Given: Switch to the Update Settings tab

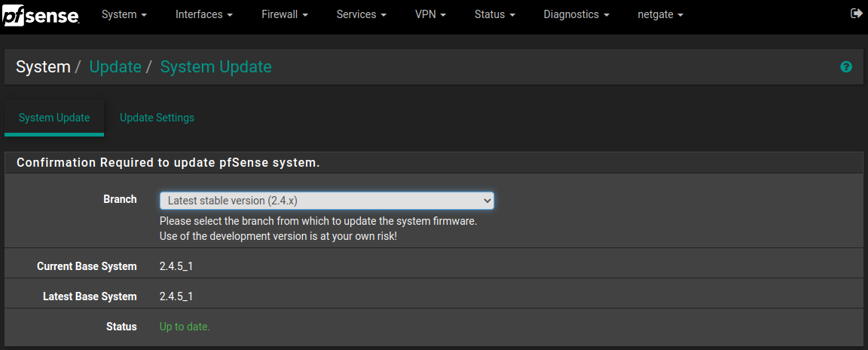Looking at the screenshot, I should tap(157, 118).
